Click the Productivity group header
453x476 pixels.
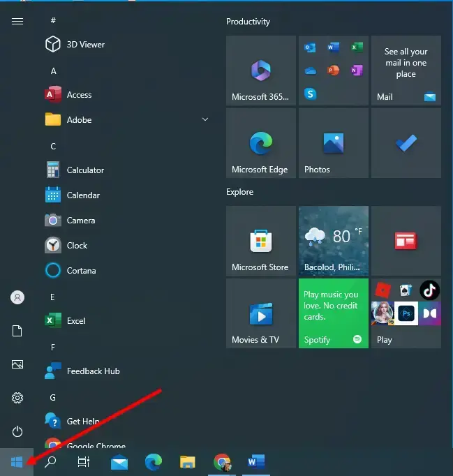click(x=248, y=22)
